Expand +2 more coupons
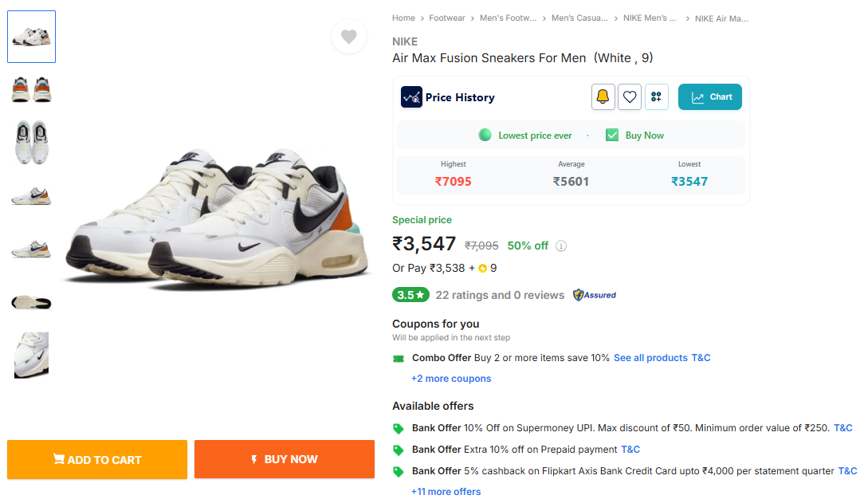868x499 pixels. click(x=451, y=379)
